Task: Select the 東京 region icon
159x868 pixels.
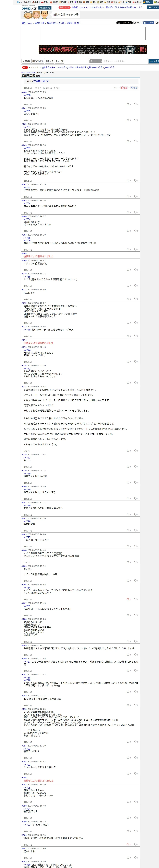Action: pyautogui.click(x=70, y=2)
